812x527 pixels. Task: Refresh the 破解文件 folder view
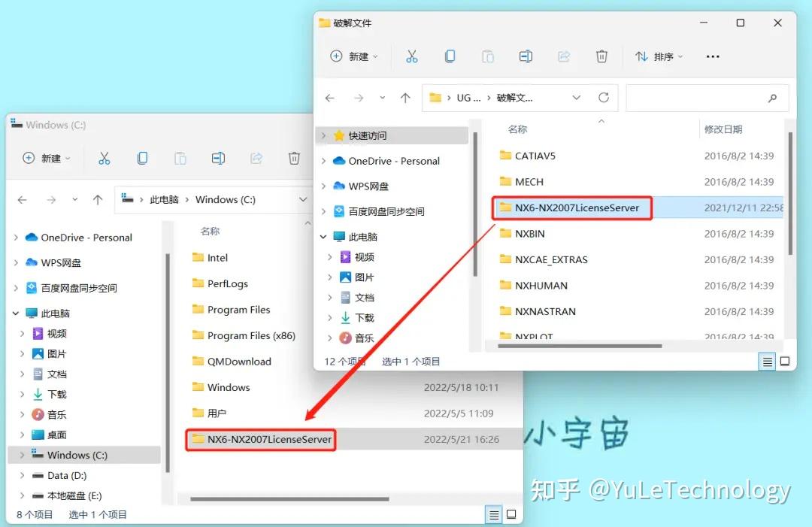click(604, 98)
